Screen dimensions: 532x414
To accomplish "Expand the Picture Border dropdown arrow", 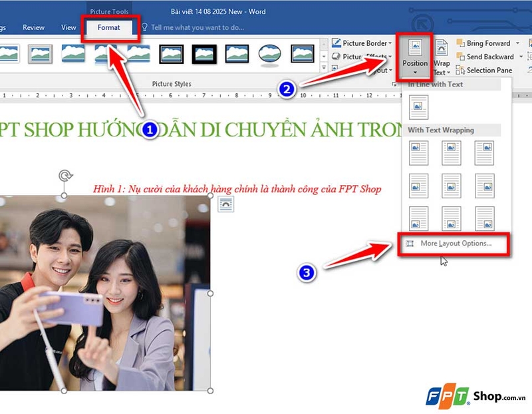I will (390, 43).
